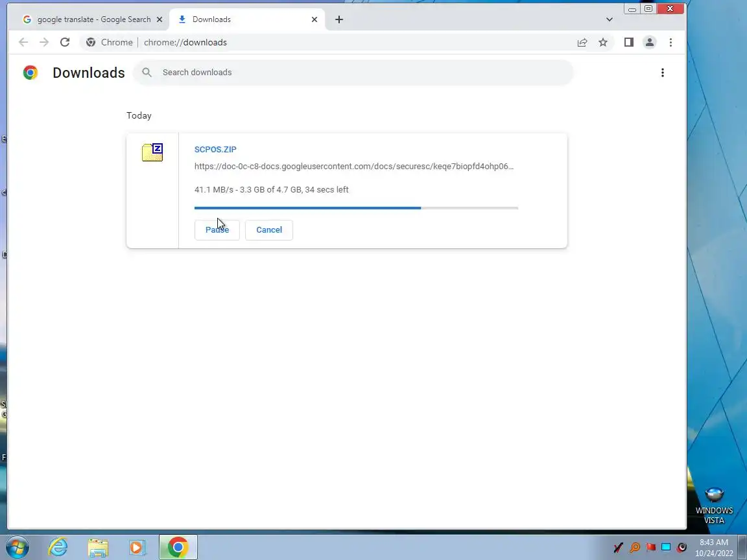
Task: Share this page icon
Action: [x=582, y=42]
